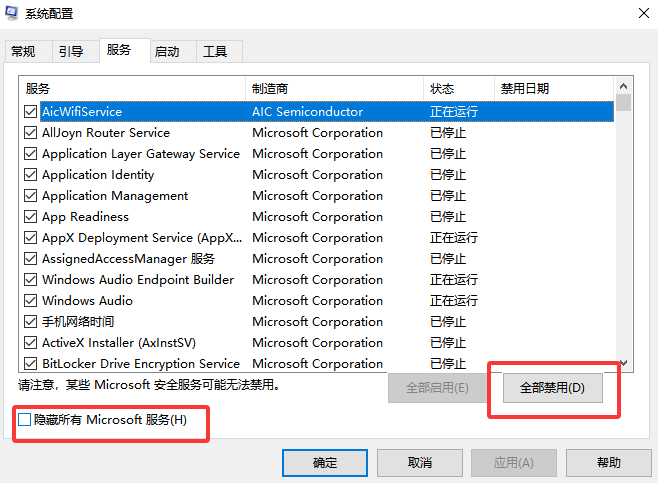658x483 pixels.
Task: Click the services list scrollbar thumb
Action: coord(624,102)
